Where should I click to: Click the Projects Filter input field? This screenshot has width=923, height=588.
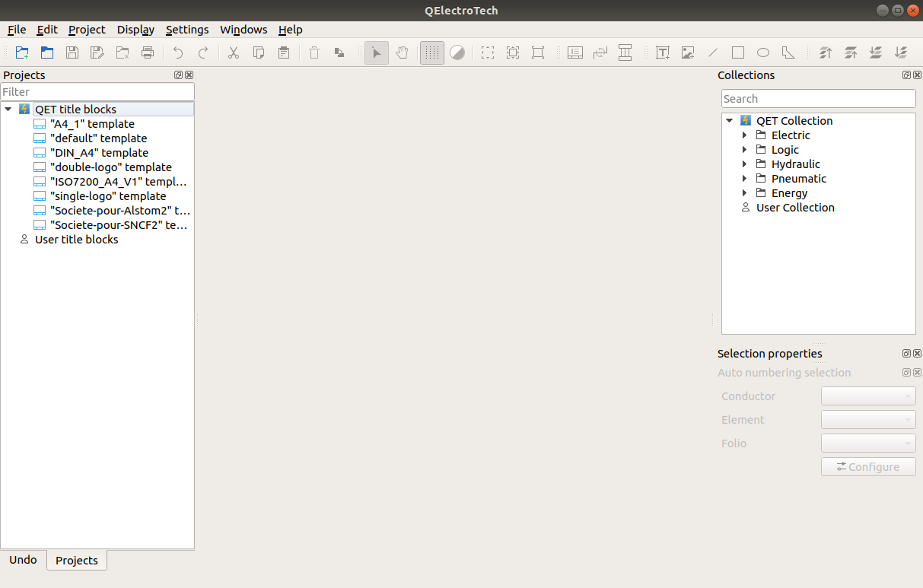point(97,92)
